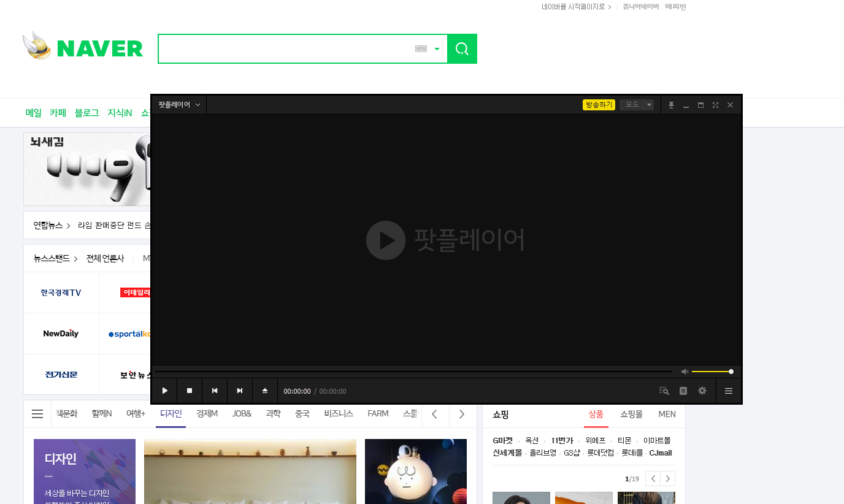Open 해피빈 link
This screenshot has height=504, width=844.
tap(675, 7)
